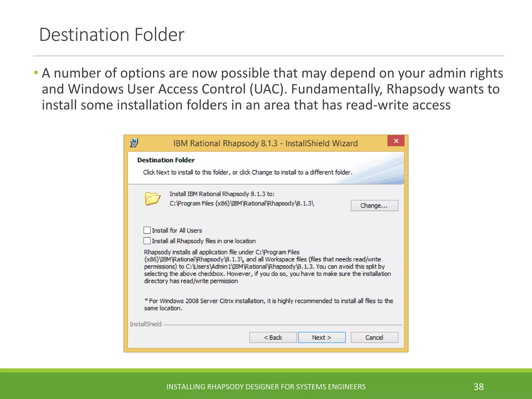Click the Windows 2008 Server Citrix note

[x=269, y=304]
